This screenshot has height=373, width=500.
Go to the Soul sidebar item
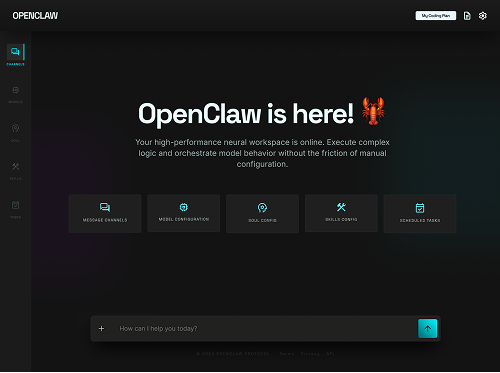click(15, 133)
